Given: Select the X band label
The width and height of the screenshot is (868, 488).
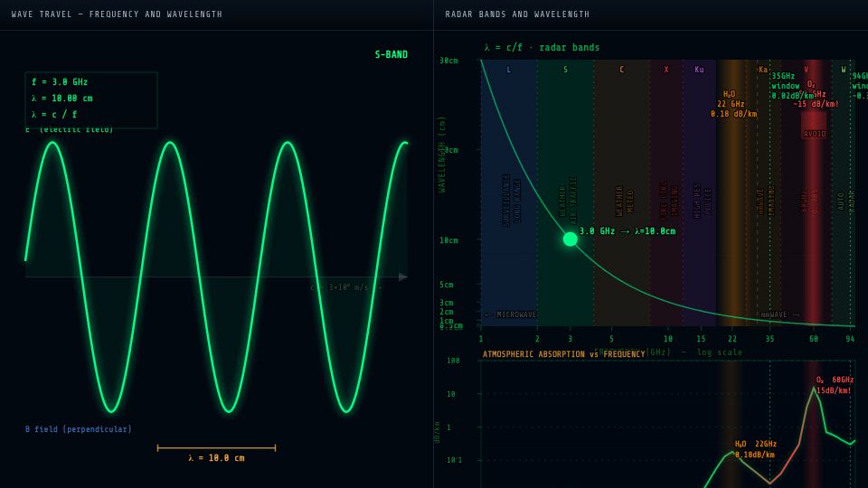Looking at the screenshot, I should (666, 70).
